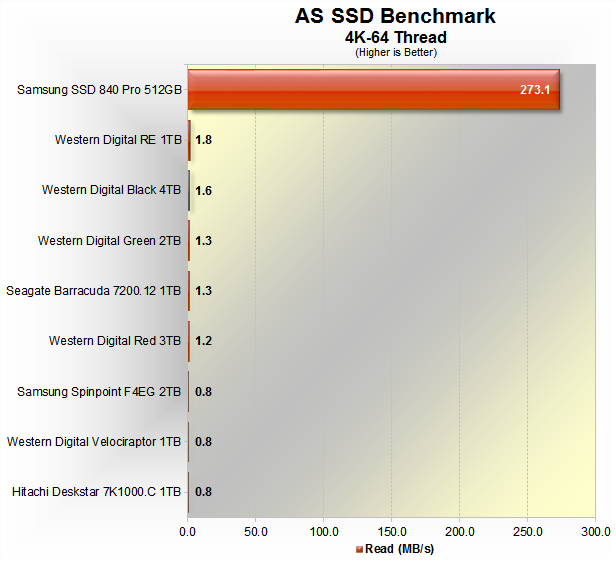Click the 1.8 value for WD RE
This screenshot has height=561, width=616.
204,140
